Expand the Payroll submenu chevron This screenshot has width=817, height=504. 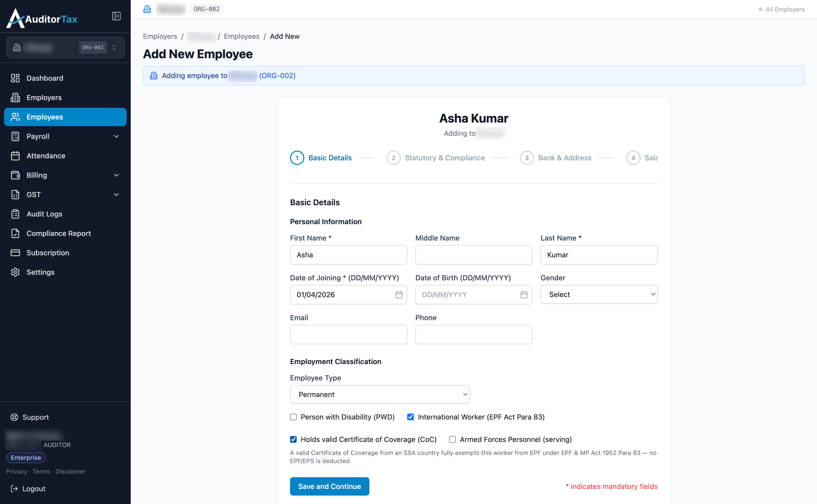point(116,136)
